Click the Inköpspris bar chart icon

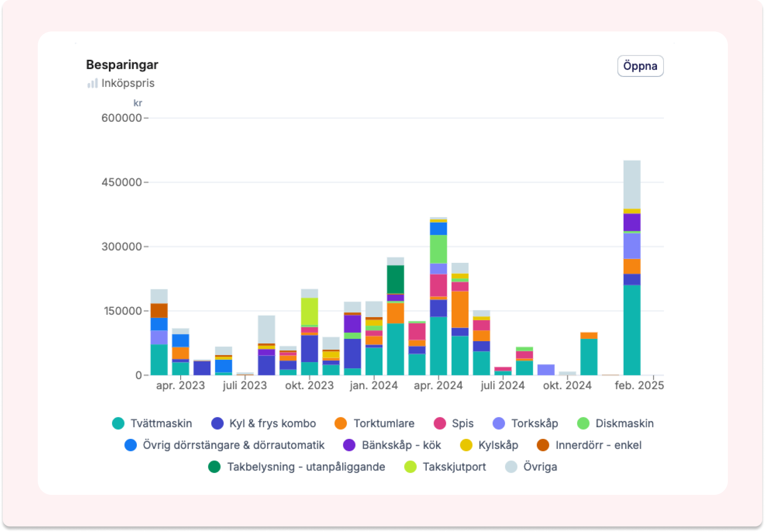(92, 83)
